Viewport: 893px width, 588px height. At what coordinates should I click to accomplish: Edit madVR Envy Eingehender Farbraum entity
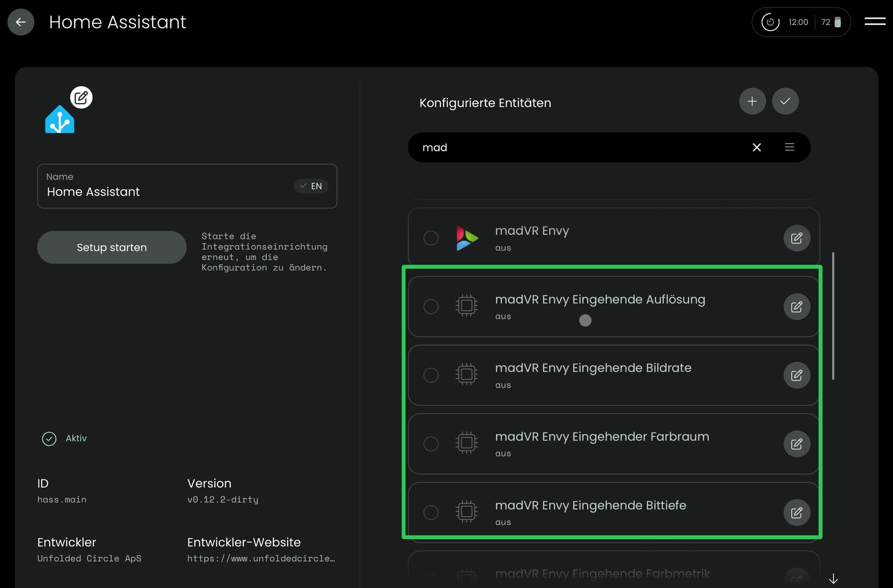[x=797, y=444]
